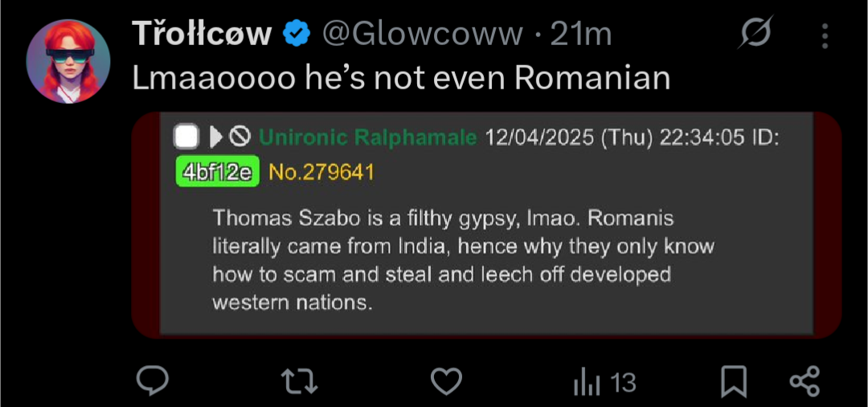Image resolution: width=868 pixels, height=407 pixels.
Task: Click post number No.279641
Action: click(x=321, y=172)
